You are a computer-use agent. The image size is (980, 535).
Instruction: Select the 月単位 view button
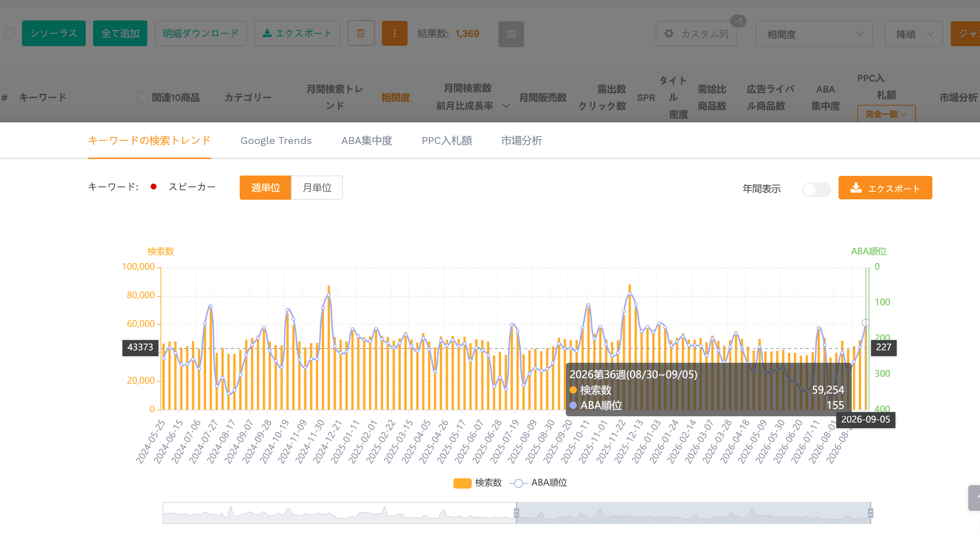pos(317,188)
